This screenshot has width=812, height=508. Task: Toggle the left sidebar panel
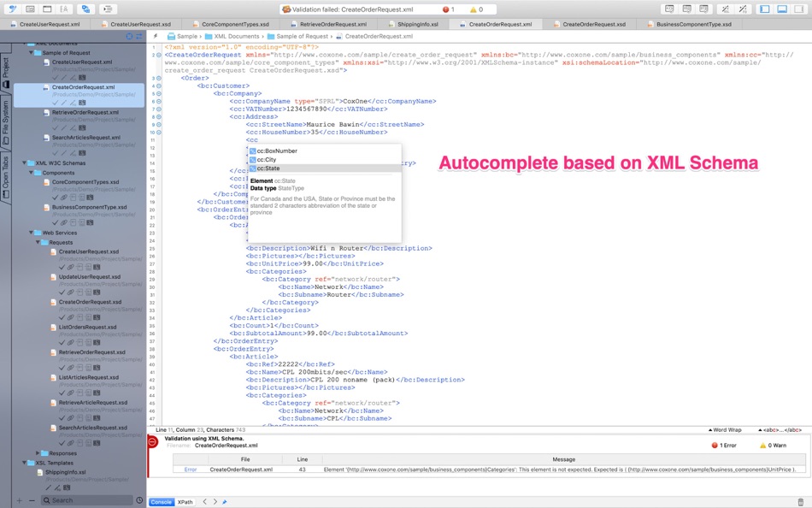pyautogui.click(x=765, y=9)
